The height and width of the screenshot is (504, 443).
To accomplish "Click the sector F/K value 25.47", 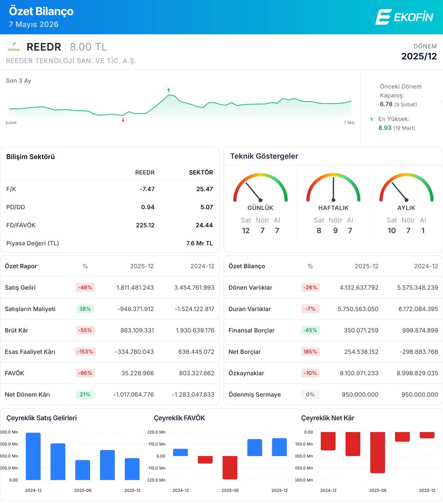I will [205, 189].
